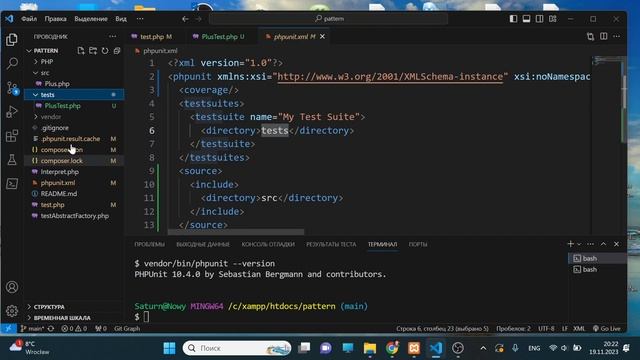The height and width of the screenshot is (360, 640).
Task: Click the command center search box
Action: click(329, 19)
